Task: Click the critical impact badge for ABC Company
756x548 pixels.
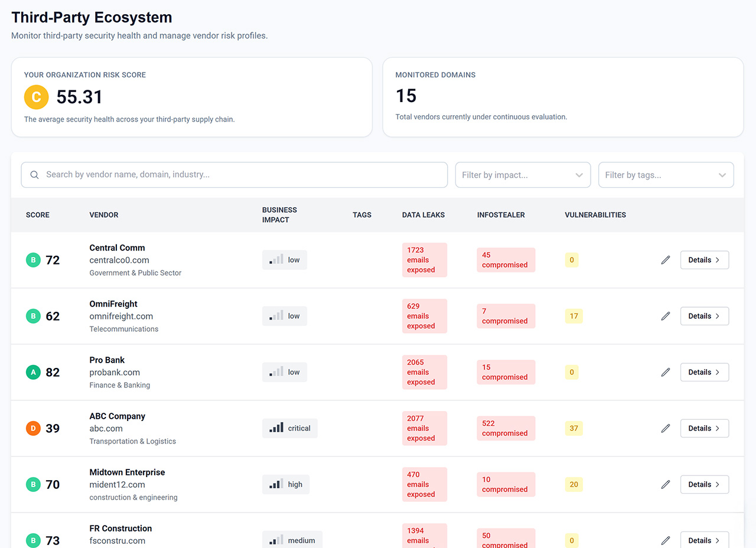Action: pos(290,428)
